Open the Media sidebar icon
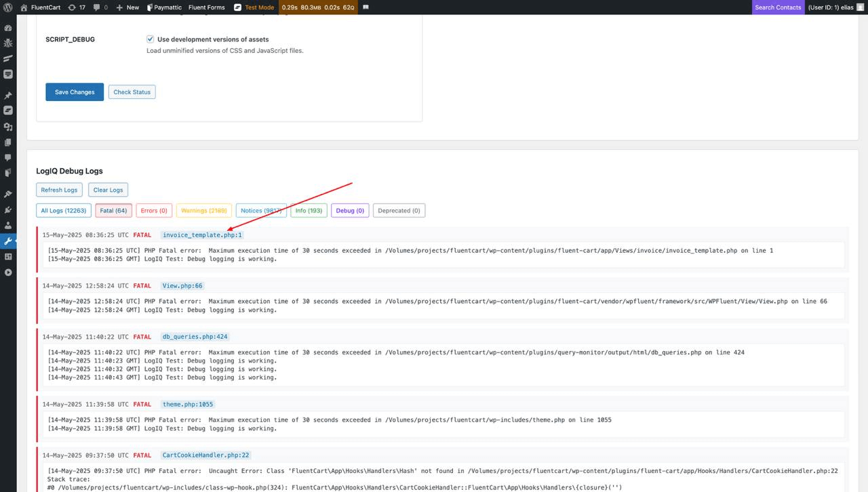Image resolution: width=868 pixels, height=492 pixels. [8, 127]
